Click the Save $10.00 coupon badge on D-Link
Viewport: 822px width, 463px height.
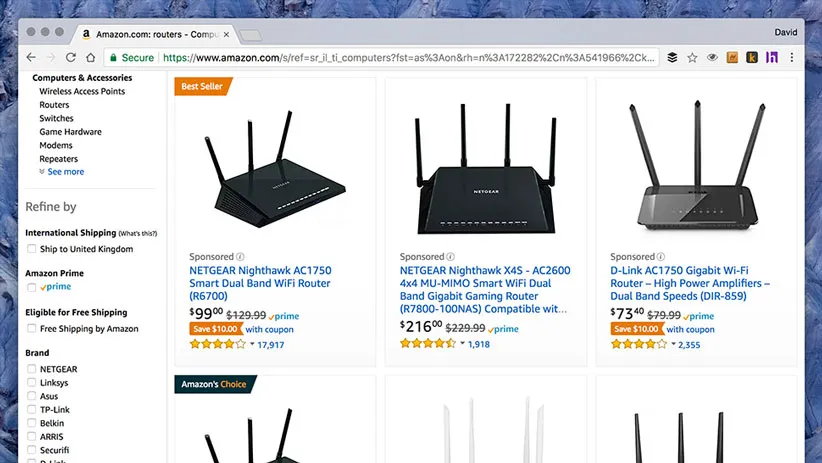tap(636, 329)
